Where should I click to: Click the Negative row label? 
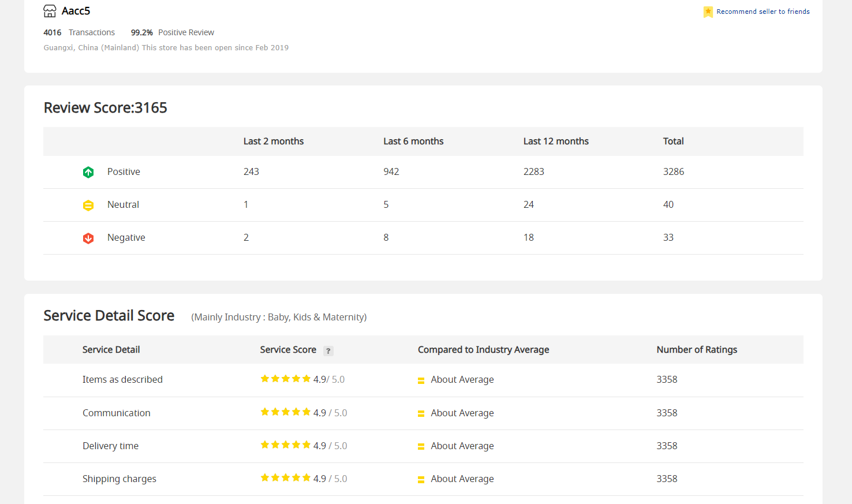[126, 238]
